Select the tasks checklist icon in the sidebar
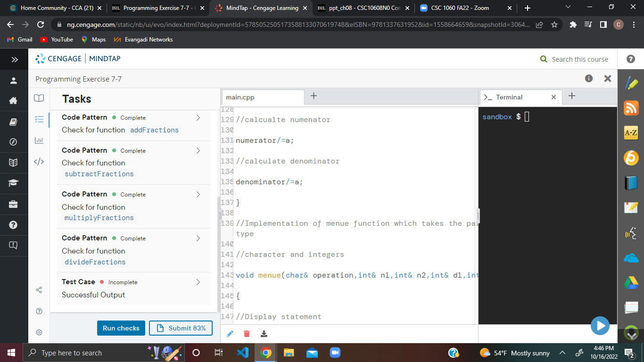Image resolution: width=644 pixels, height=362 pixels. (39, 119)
